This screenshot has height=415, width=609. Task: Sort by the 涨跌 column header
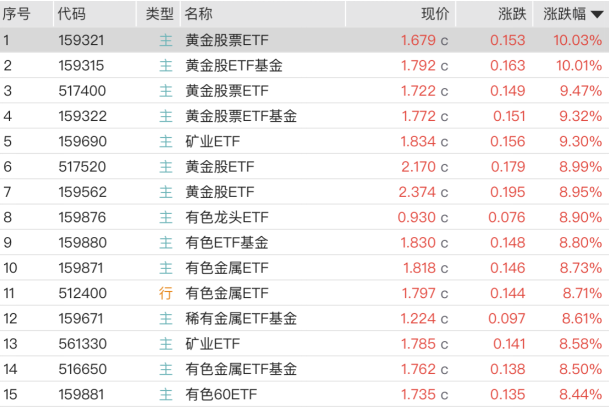pos(511,15)
